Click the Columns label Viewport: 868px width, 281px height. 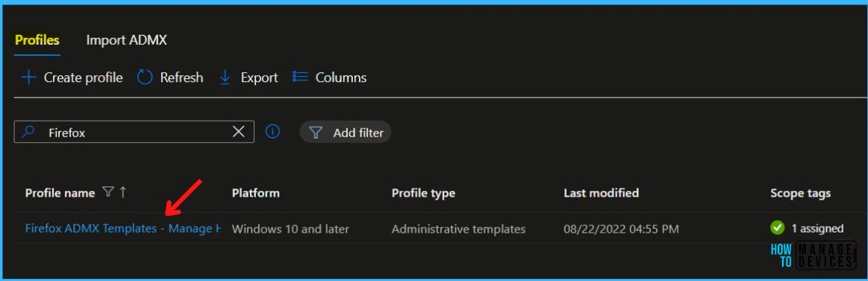341,78
